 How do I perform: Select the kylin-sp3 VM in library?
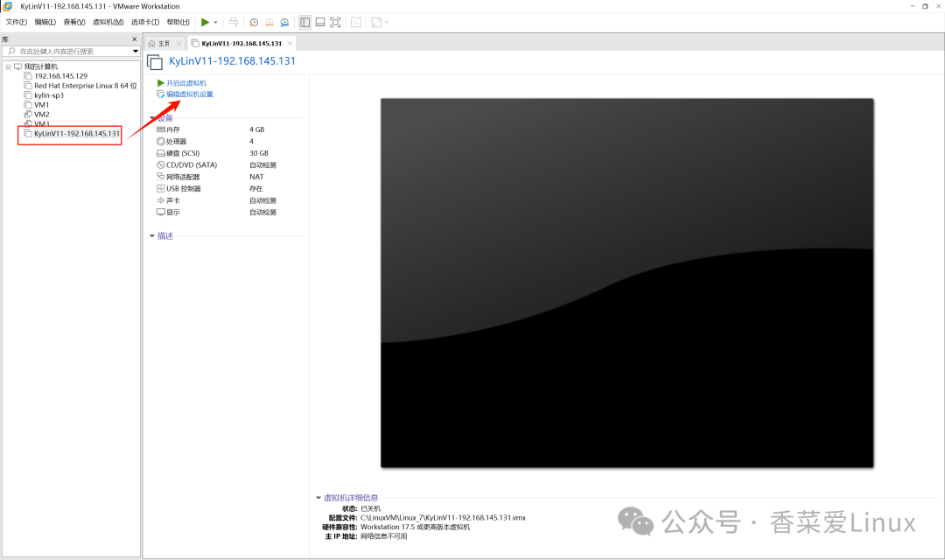pos(49,95)
